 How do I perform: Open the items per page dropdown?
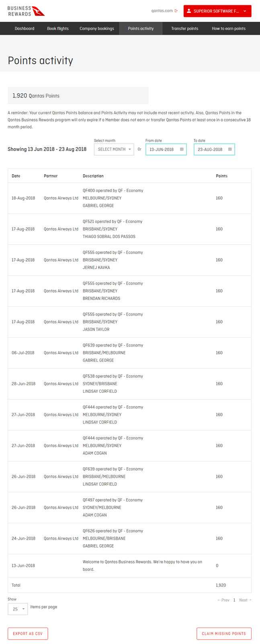point(18,609)
